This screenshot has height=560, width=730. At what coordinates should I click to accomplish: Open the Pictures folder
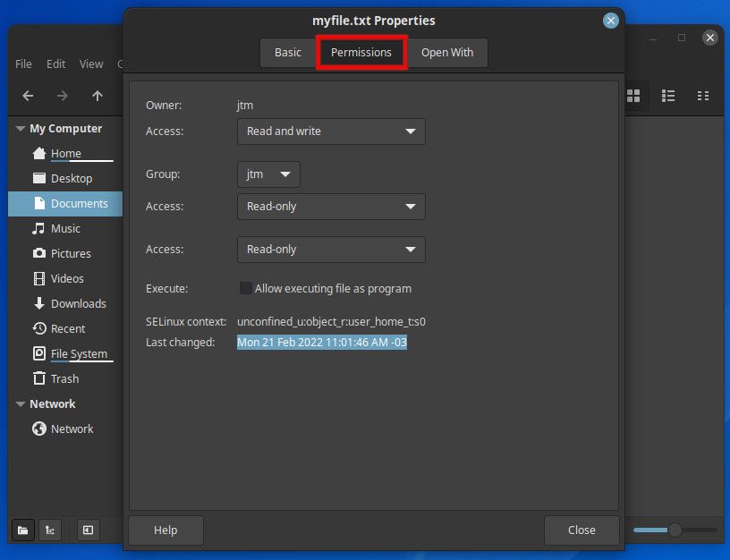(x=72, y=253)
